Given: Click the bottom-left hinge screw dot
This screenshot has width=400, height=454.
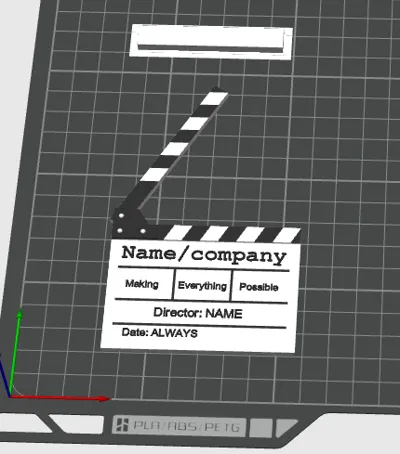Looking at the screenshot, I should tap(120, 230).
